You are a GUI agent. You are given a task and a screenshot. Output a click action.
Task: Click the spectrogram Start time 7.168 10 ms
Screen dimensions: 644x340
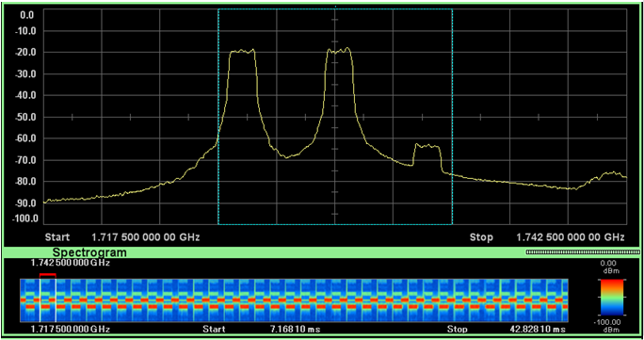tap(292, 330)
